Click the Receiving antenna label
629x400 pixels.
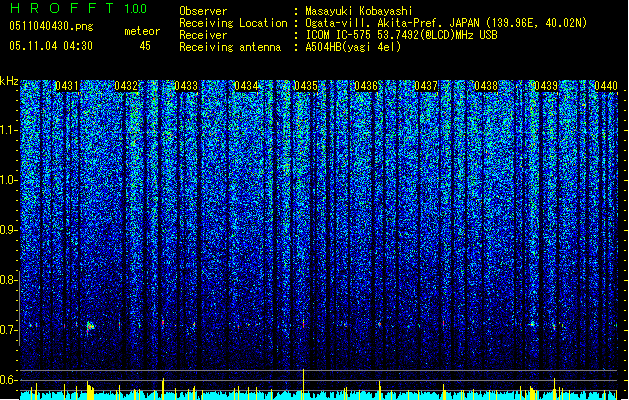coord(230,47)
